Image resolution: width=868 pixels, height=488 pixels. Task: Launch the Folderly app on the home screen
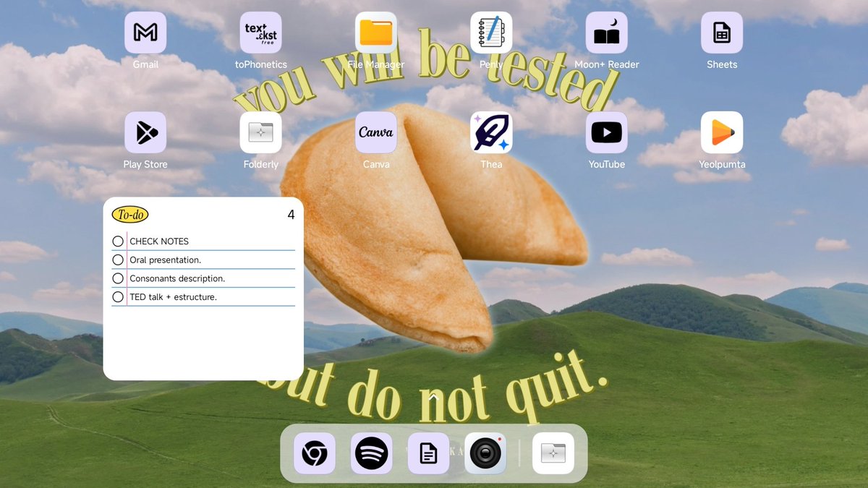coord(261,132)
